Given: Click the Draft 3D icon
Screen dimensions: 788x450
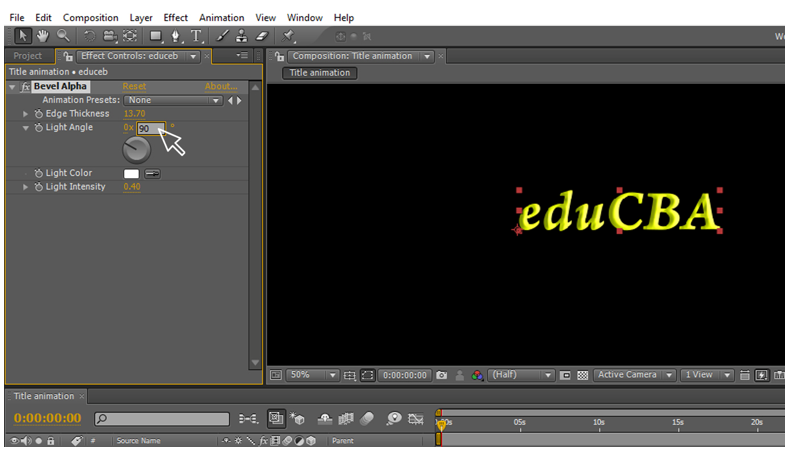Looking at the screenshot, I should point(297,418).
